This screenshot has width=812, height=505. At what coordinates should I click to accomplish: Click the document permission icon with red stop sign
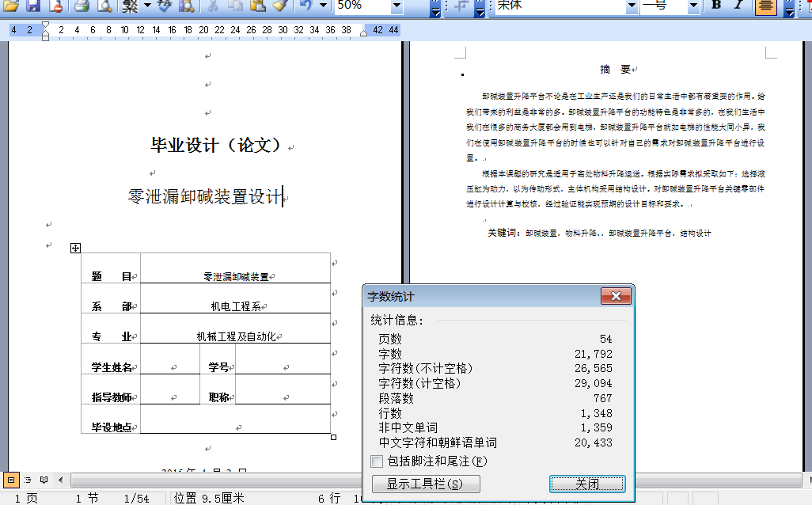click(x=56, y=6)
